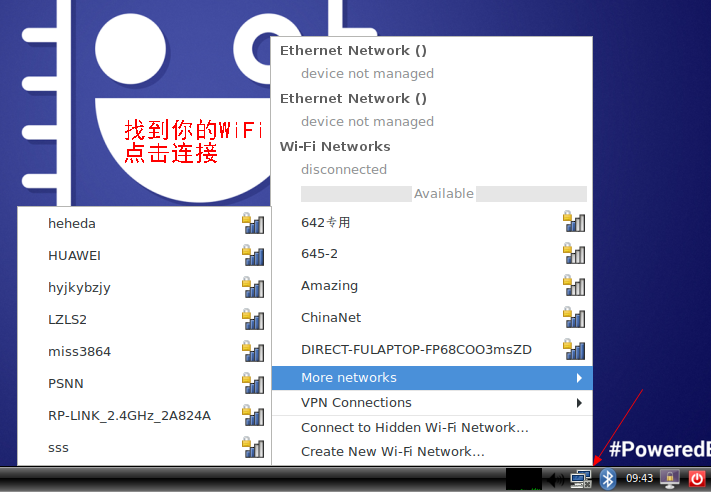
Task: Choose the hyjkybzjy wireless network
Action: [144, 287]
